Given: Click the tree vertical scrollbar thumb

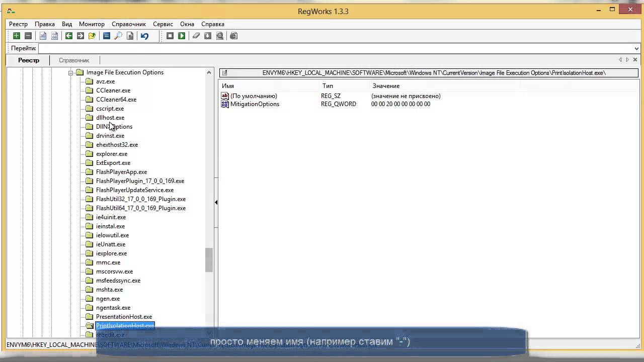Looking at the screenshot, I should pos(209,260).
